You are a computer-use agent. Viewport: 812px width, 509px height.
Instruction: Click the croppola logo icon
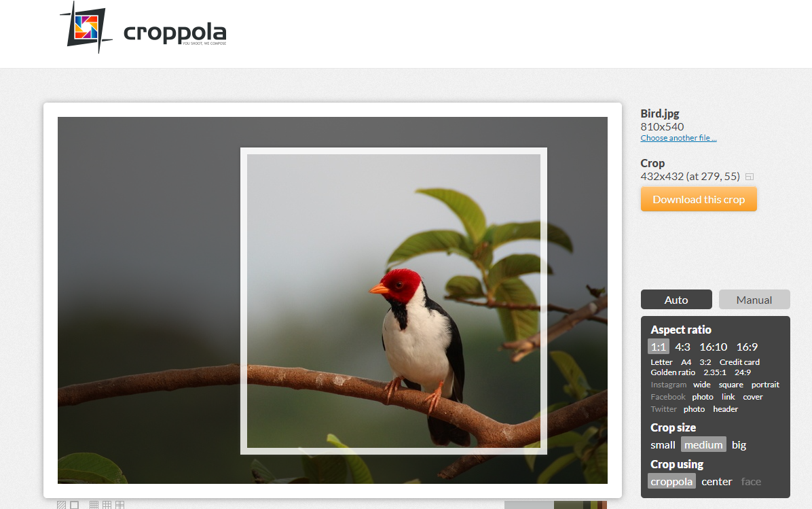coord(86,27)
